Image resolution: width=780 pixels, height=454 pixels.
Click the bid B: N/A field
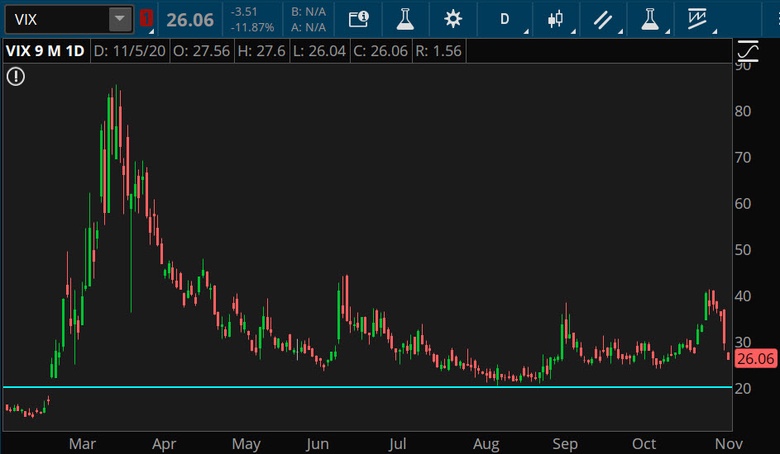[308, 11]
